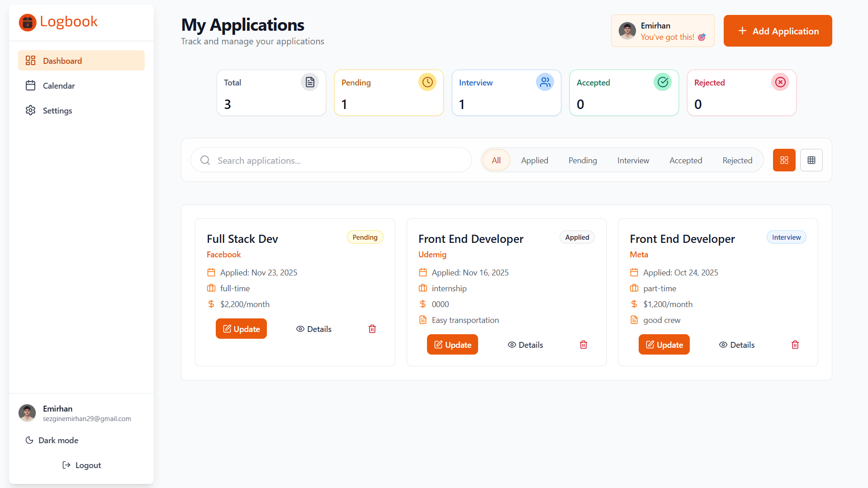Click the Total stat document icon

[310, 82]
